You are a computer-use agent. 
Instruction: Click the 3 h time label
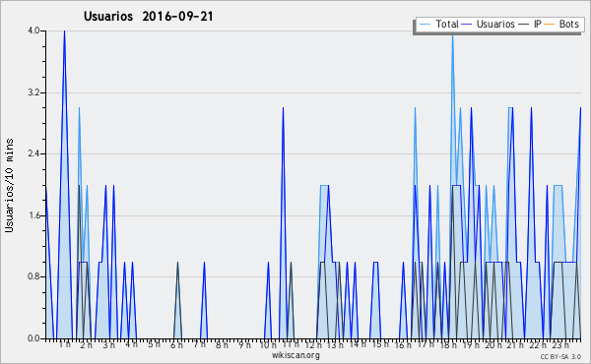pyautogui.click(x=109, y=344)
